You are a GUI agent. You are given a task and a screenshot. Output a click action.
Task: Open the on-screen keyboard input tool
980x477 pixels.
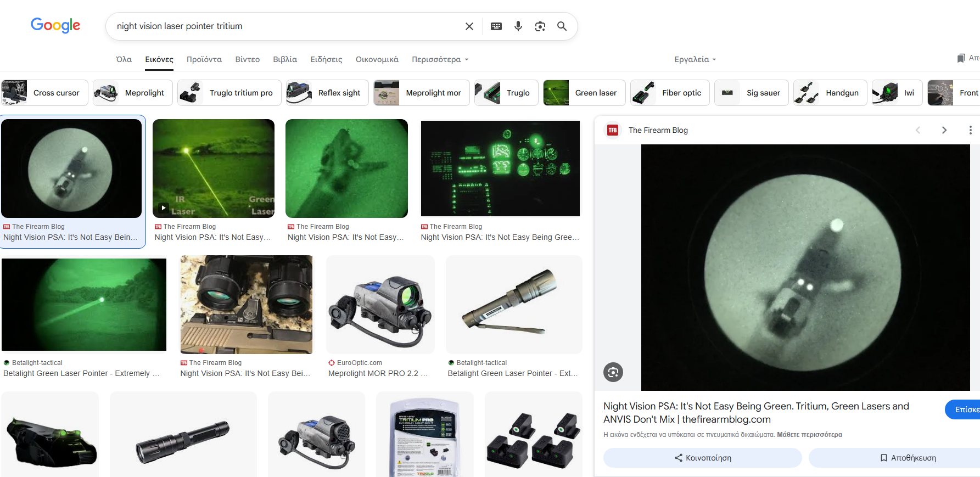[x=496, y=26]
